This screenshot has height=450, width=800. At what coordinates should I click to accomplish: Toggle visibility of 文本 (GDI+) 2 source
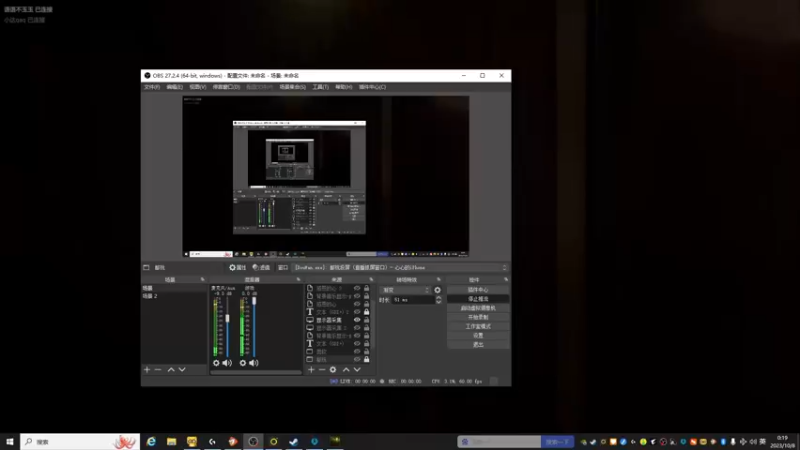(357, 312)
